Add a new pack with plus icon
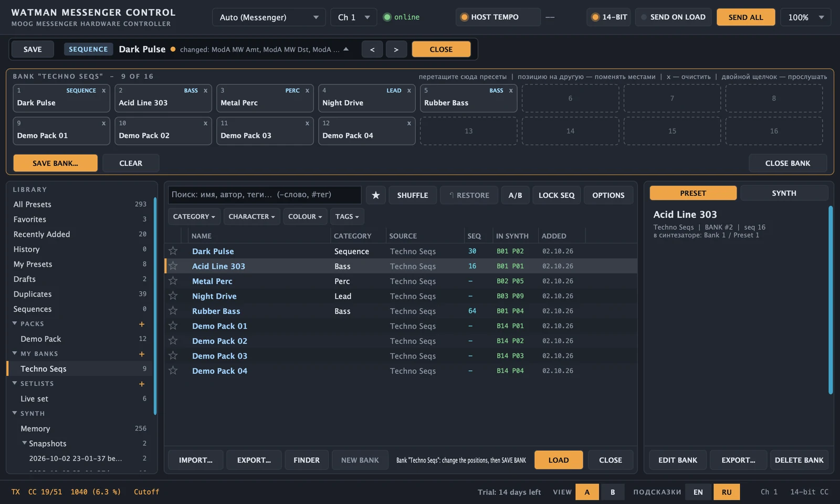Screen dimensions: 840x504 (x=142, y=324)
